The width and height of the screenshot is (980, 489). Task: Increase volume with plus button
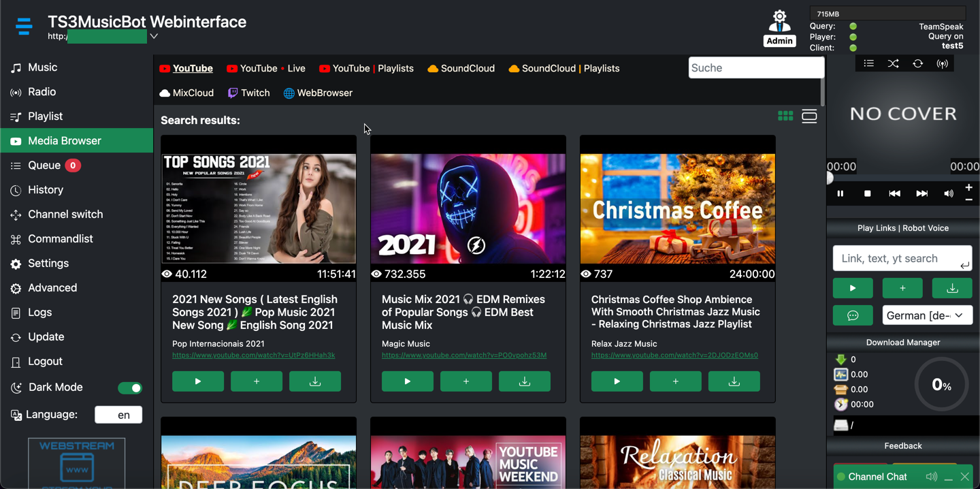[x=969, y=187]
